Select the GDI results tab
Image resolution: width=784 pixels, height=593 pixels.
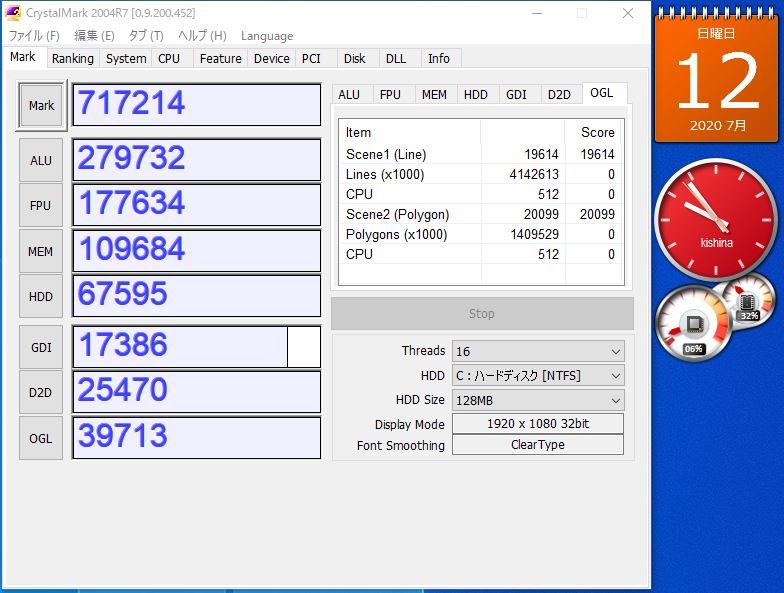pyautogui.click(x=516, y=95)
